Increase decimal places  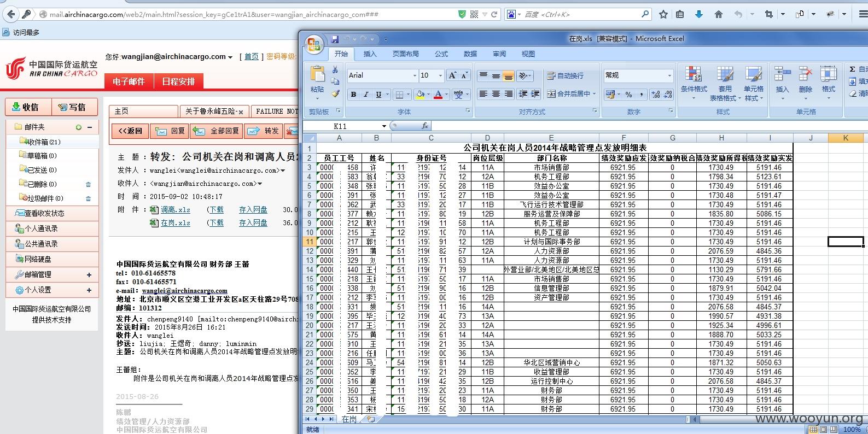click(656, 95)
